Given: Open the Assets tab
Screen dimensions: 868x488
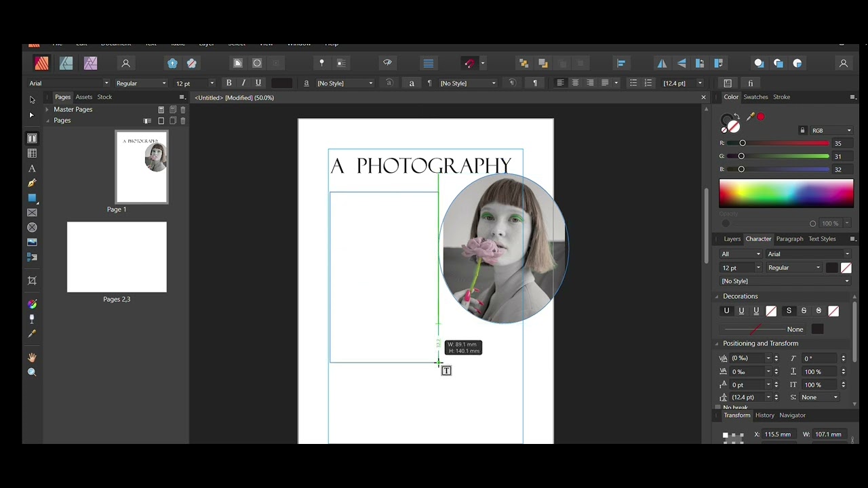Looking at the screenshot, I should click(84, 97).
